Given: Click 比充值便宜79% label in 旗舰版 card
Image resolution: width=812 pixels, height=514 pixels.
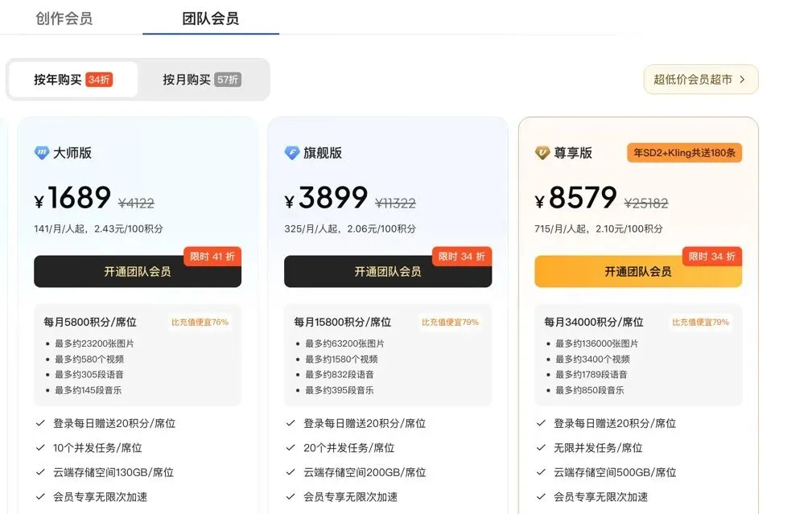Looking at the screenshot, I should point(450,323).
